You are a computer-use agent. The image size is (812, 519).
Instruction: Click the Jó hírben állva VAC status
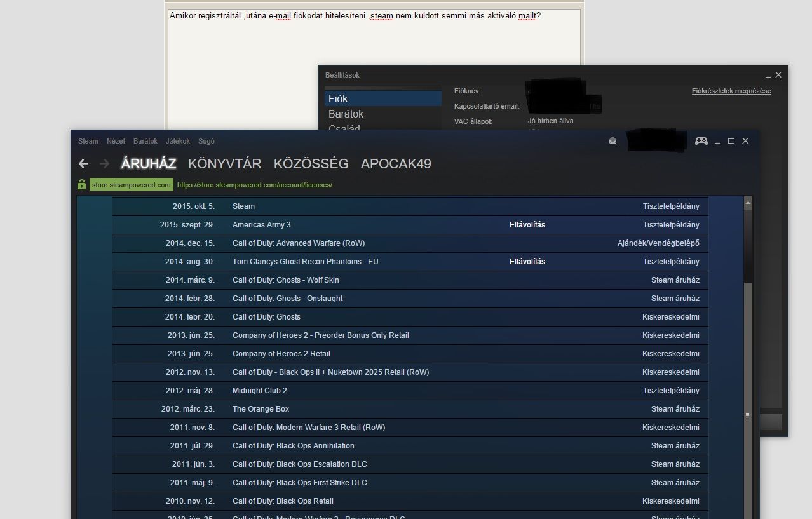551,121
